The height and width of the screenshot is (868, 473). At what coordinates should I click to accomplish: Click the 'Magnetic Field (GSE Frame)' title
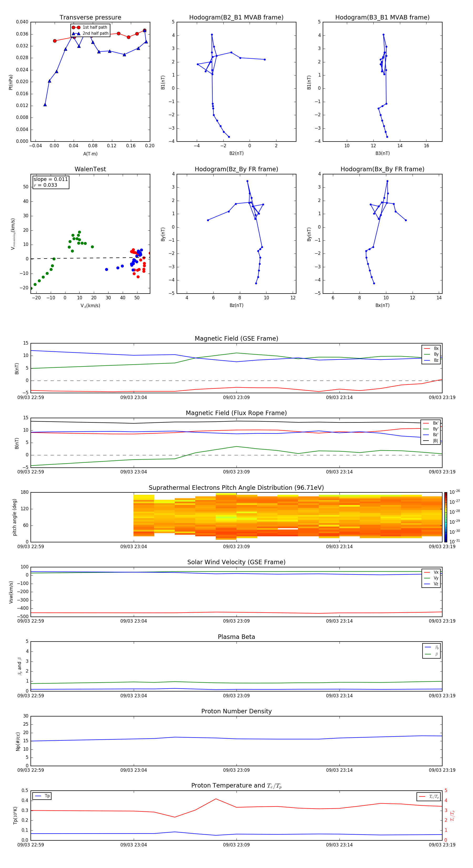coord(236,339)
